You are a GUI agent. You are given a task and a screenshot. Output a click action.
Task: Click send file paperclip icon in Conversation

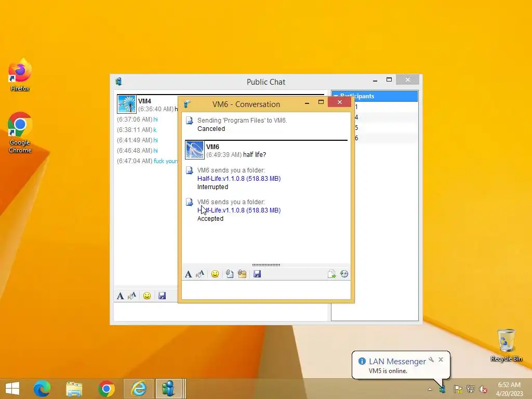(x=229, y=274)
